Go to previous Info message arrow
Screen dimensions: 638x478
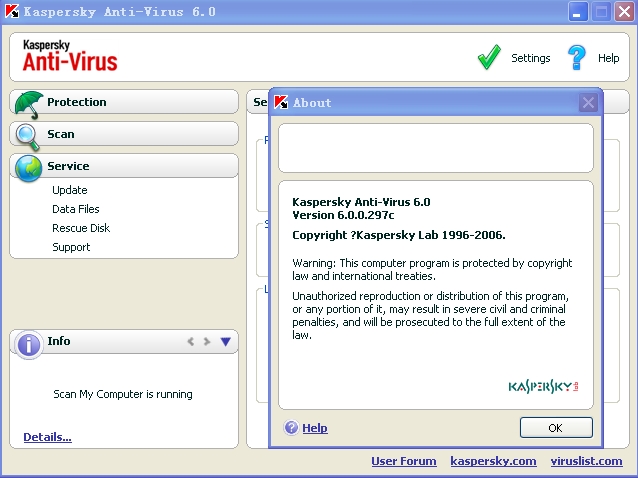[x=190, y=341]
